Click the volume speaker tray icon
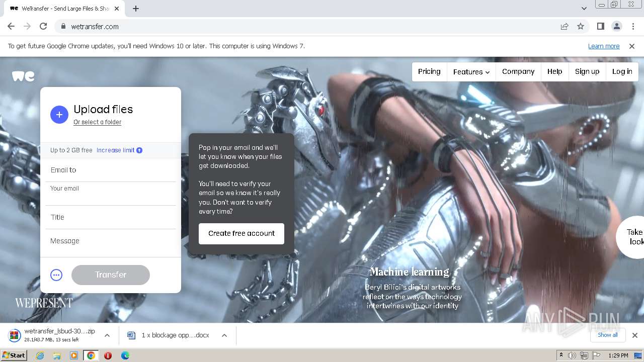The image size is (644, 362). tap(572, 355)
